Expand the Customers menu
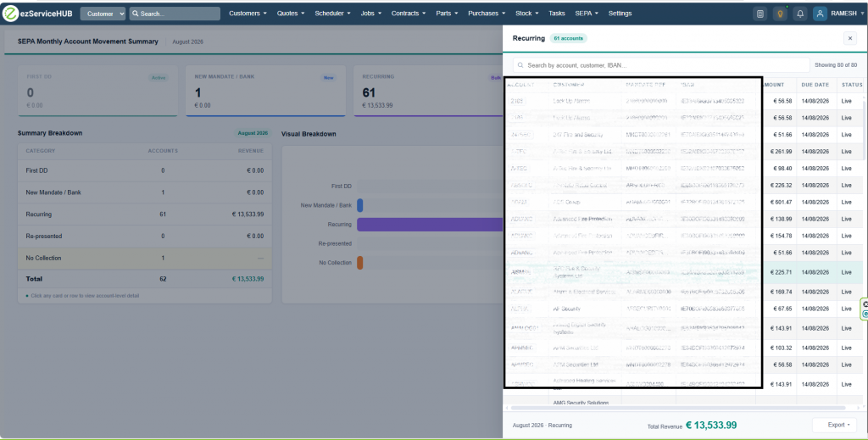The height and width of the screenshot is (440, 868). point(248,14)
